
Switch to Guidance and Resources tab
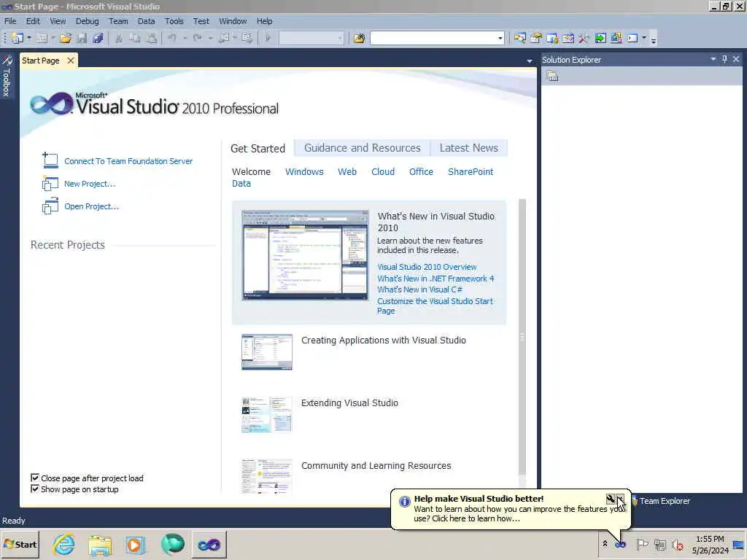tap(362, 148)
